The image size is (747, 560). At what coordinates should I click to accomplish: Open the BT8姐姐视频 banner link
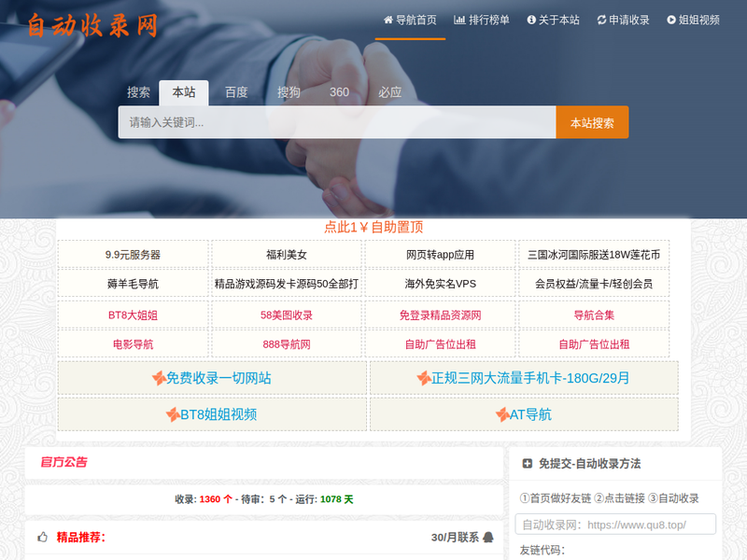[212, 414]
